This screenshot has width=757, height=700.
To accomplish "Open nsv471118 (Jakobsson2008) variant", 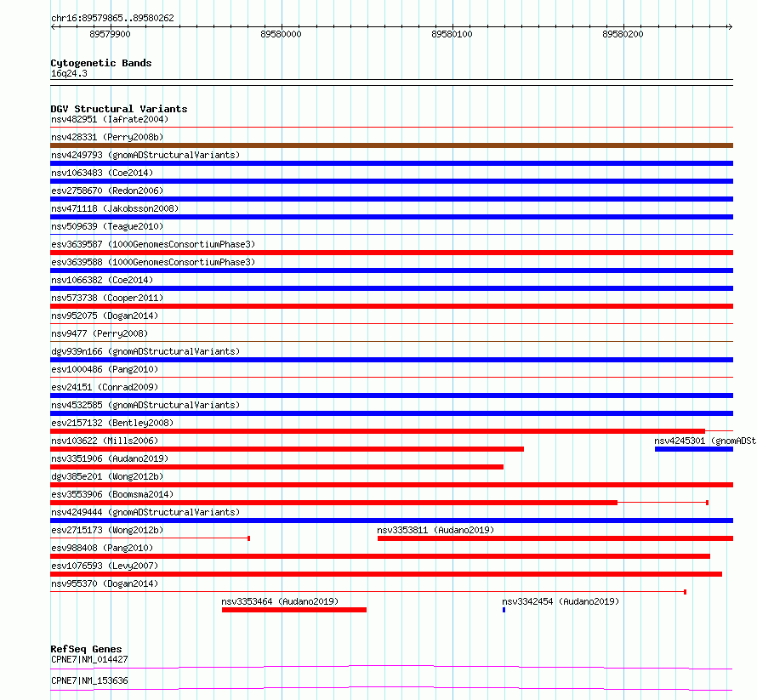I will tap(115, 208).
